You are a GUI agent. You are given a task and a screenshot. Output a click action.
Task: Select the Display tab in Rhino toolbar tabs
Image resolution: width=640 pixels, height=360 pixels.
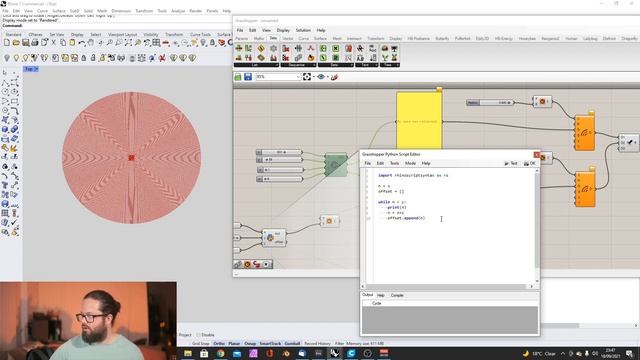click(77, 35)
